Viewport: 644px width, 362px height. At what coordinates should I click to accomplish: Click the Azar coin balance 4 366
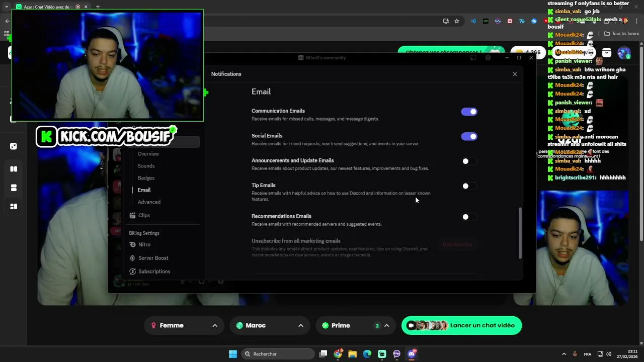527,52
